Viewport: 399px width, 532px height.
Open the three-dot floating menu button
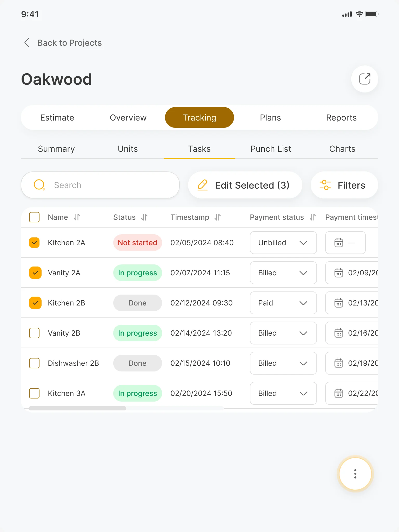click(x=355, y=474)
